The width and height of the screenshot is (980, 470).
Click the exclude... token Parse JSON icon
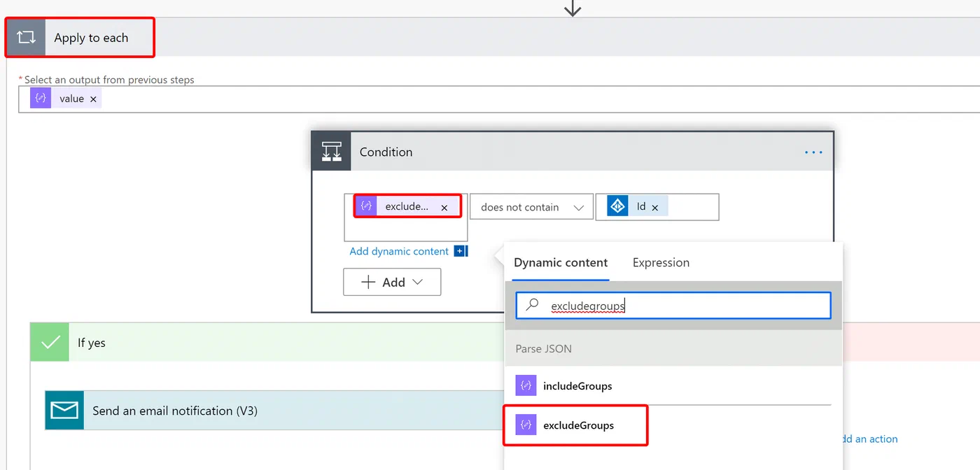(x=366, y=206)
